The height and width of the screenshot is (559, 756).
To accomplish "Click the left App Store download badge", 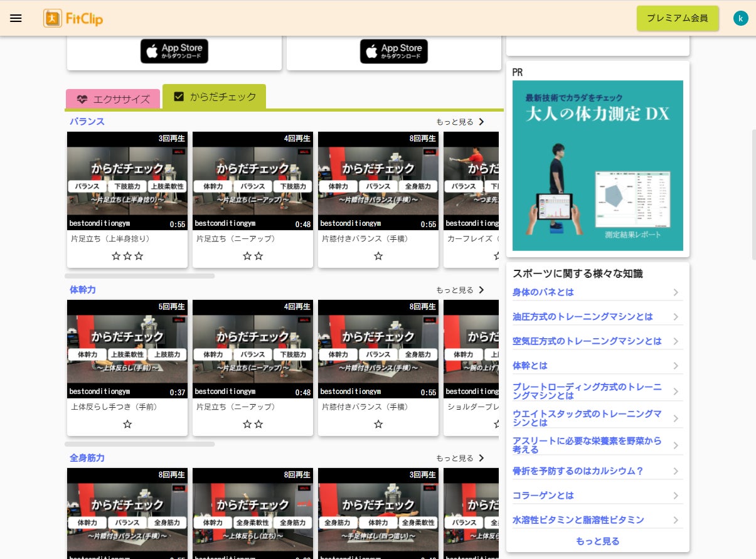I will pos(174,51).
